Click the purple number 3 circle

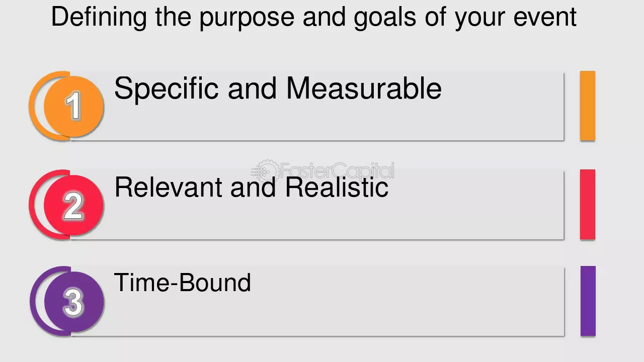74,302
